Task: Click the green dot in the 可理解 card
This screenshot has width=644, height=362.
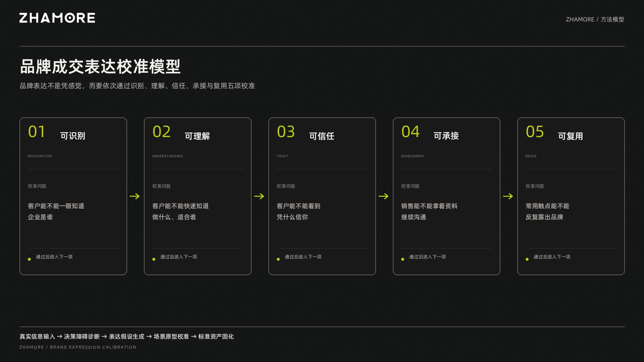Action: coord(154,259)
